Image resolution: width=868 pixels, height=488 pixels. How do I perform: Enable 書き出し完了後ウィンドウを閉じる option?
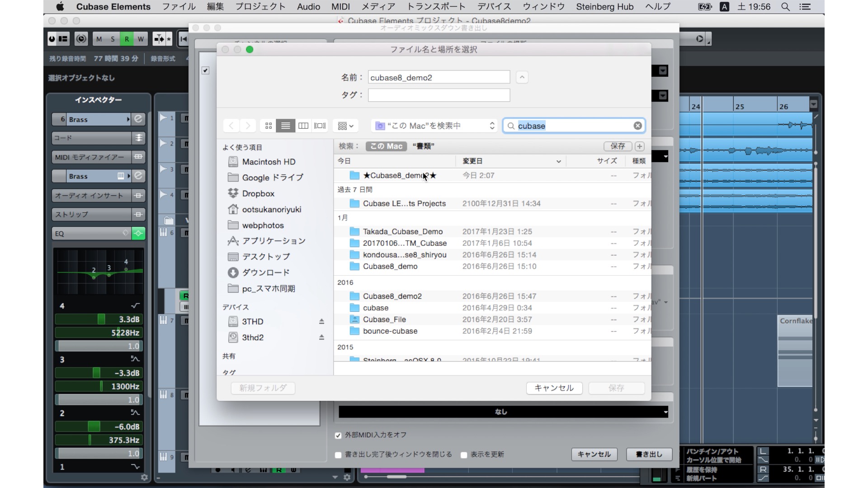click(x=338, y=455)
